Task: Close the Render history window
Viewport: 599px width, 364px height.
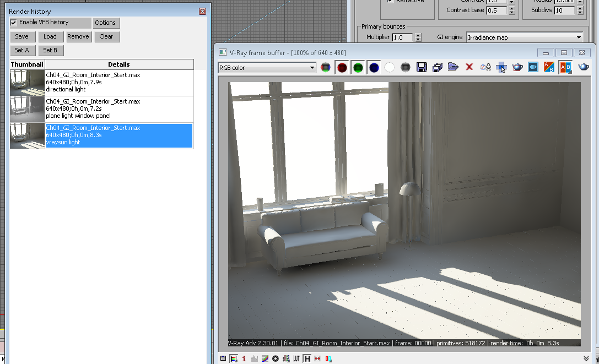Action: [x=202, y=12]
